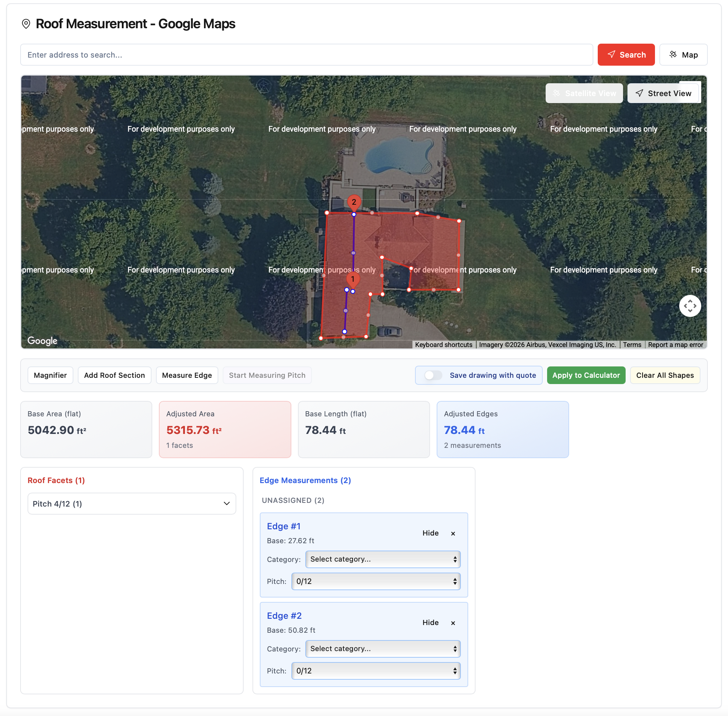The height and width of the screenshot is (716, 728).
Task: Click the Edge Measurements (2) heading
Action: point(305,480)
